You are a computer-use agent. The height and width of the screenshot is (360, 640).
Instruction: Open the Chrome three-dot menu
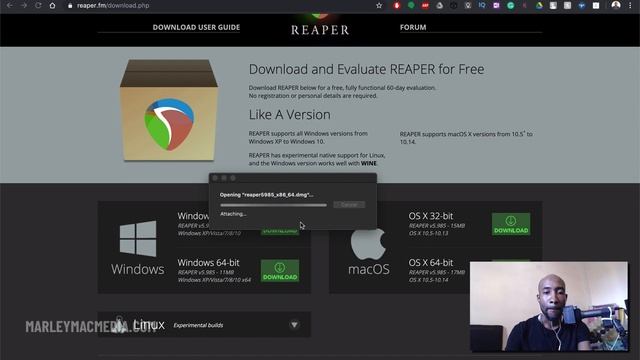pos(631,5)
